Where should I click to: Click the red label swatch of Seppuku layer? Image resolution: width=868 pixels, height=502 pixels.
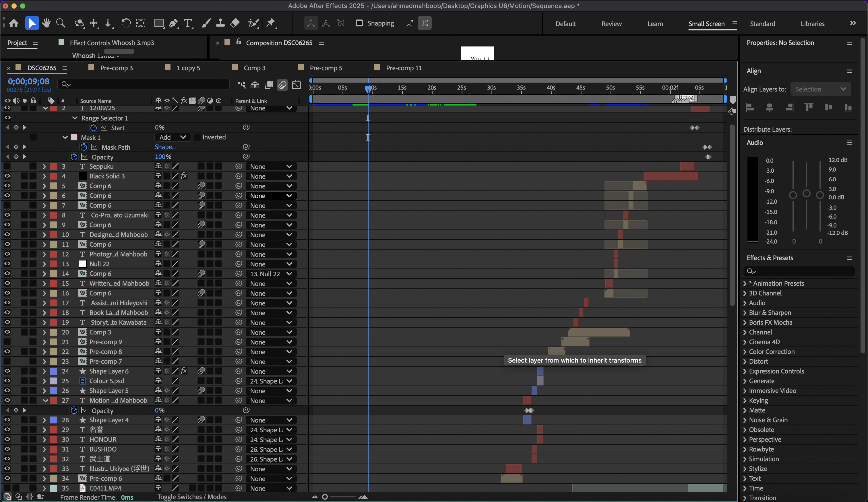[x=53, y=166]
